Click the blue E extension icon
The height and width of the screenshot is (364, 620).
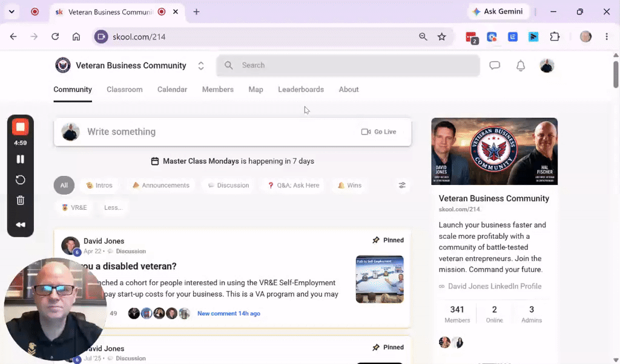pyautogui.click(x=513, y=37)
